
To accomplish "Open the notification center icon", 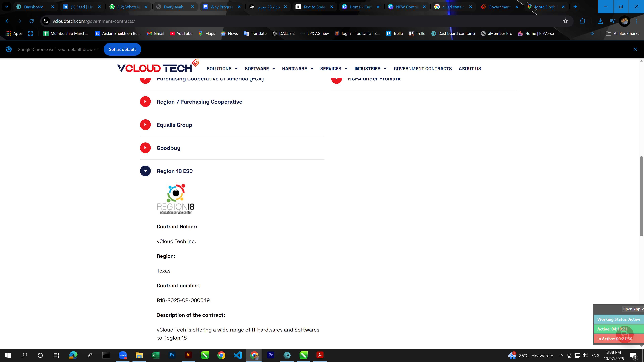I will pyautogui.click(x=634, y=355).
